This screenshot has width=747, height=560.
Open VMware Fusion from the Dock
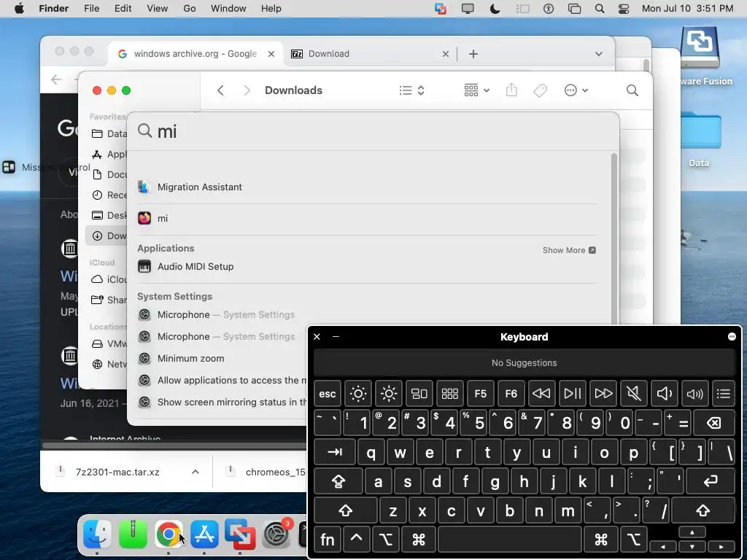point(240,534)
